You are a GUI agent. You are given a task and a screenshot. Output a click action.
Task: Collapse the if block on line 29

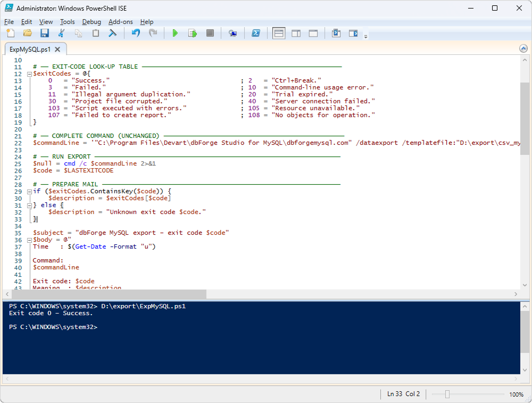point(29,192)
